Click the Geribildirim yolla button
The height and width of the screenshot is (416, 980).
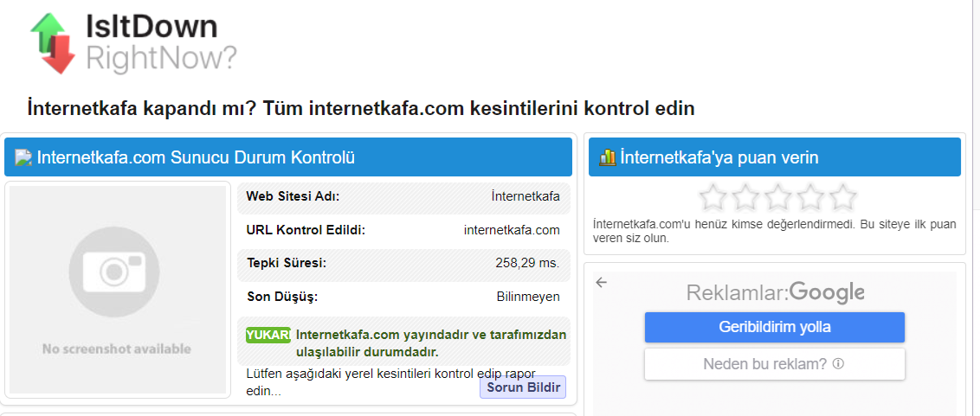[774, 327]
